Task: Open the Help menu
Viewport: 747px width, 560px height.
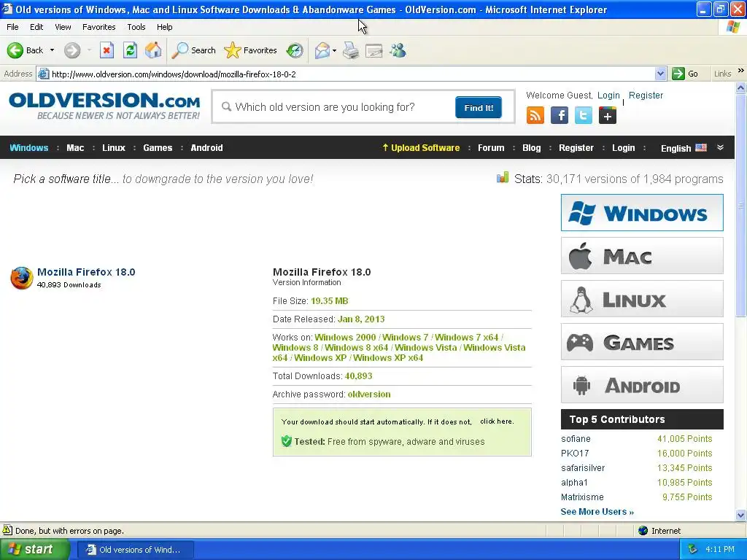Action: click(165, 27)
